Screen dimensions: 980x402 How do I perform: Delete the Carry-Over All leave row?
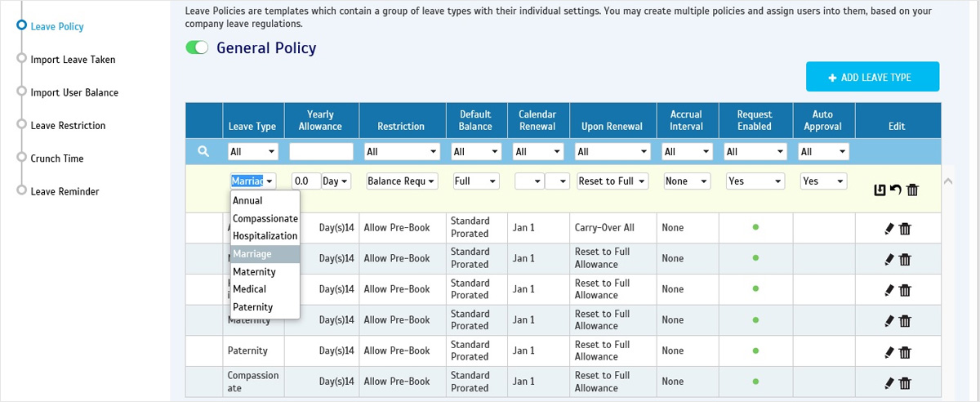coord(905,229)
